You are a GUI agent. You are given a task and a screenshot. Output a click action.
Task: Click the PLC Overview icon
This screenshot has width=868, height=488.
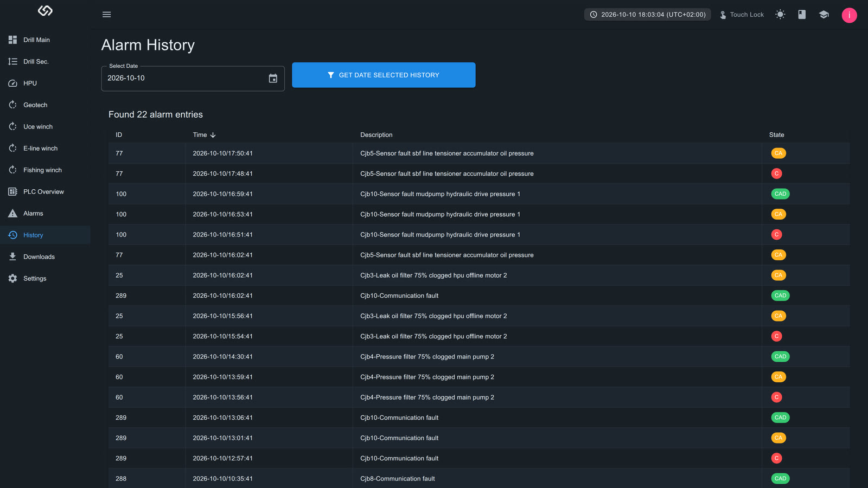point(12,191)
